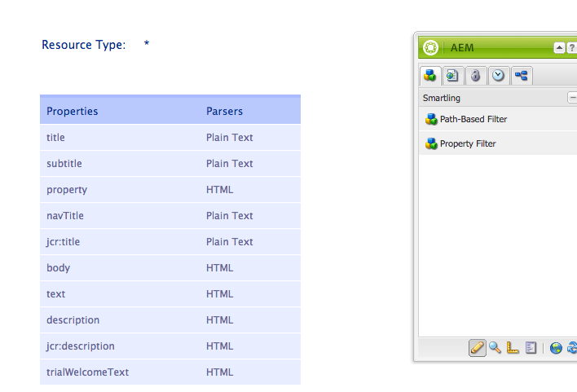Open the Versioning clock tab
Screen dimensions: 577x392
[499, 76]
